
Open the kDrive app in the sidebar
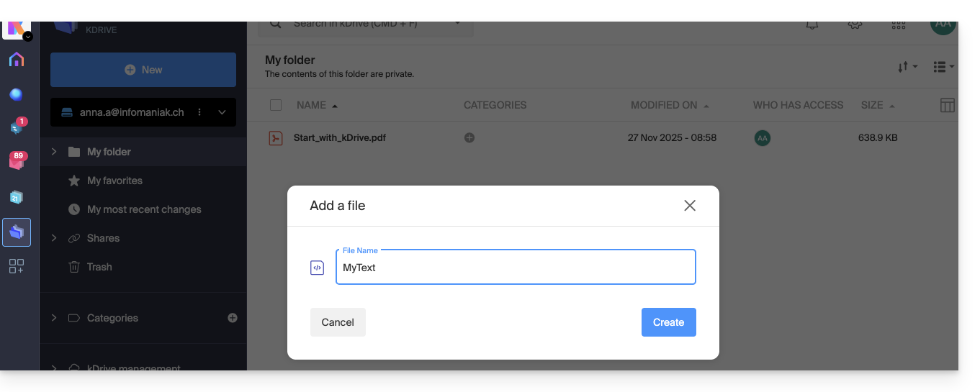[x=17, y=232]
